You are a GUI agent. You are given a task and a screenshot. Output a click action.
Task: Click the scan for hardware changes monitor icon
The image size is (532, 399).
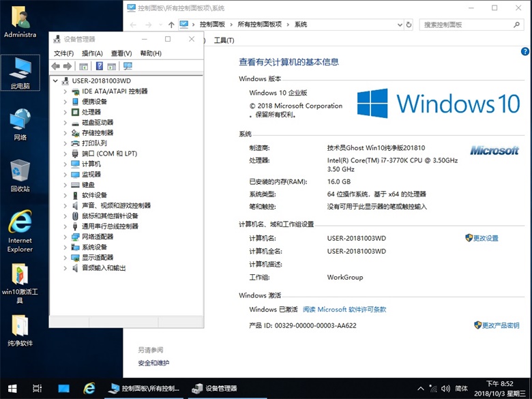(x=127, y=66)
